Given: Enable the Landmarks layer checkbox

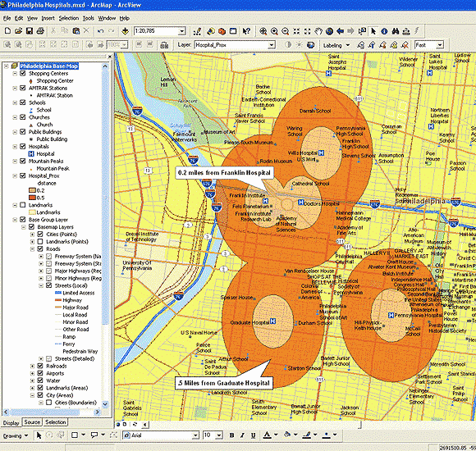Looking at the screenshot, I should [22, 205].
